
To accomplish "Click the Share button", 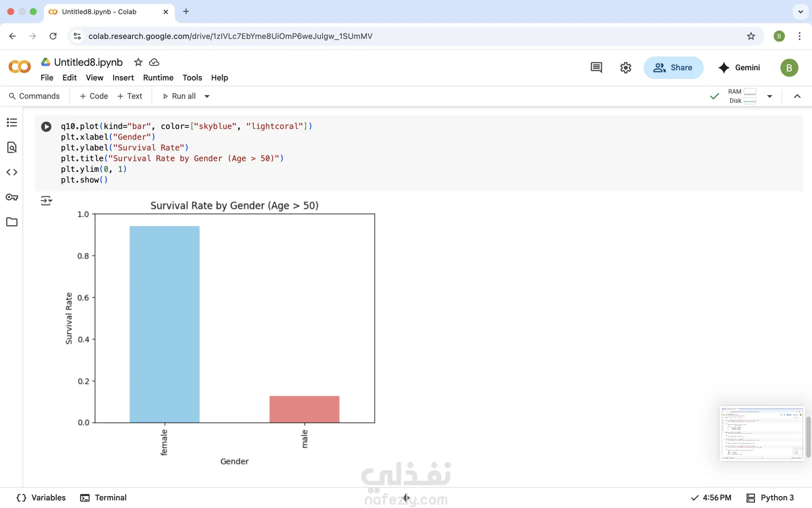I will pyautogui.click(x=673, y=68).
